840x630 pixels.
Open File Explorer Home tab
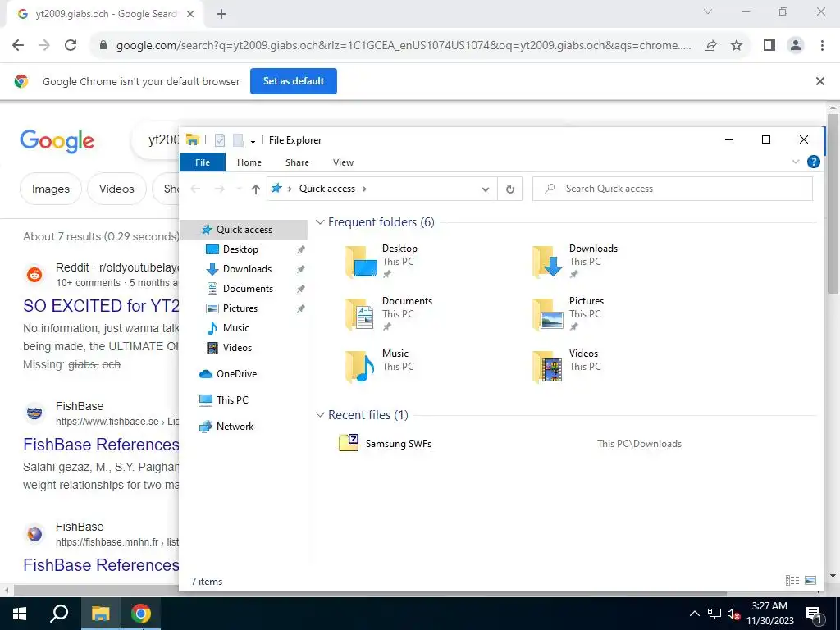click(x=249, y=162)
